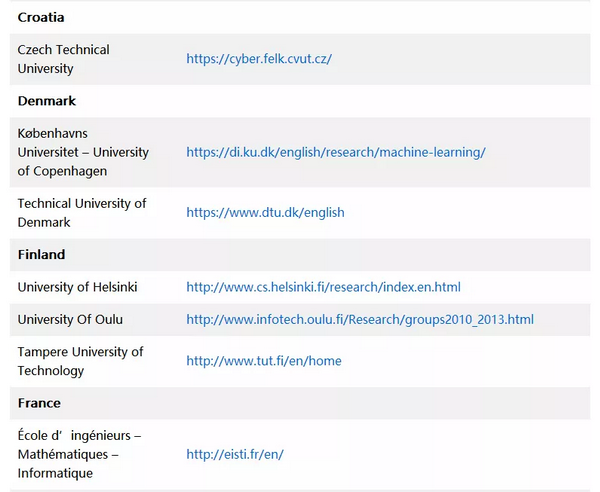Select the University Of Oulu cell
This screenshot has height=492, width=600.
[70, 319]
